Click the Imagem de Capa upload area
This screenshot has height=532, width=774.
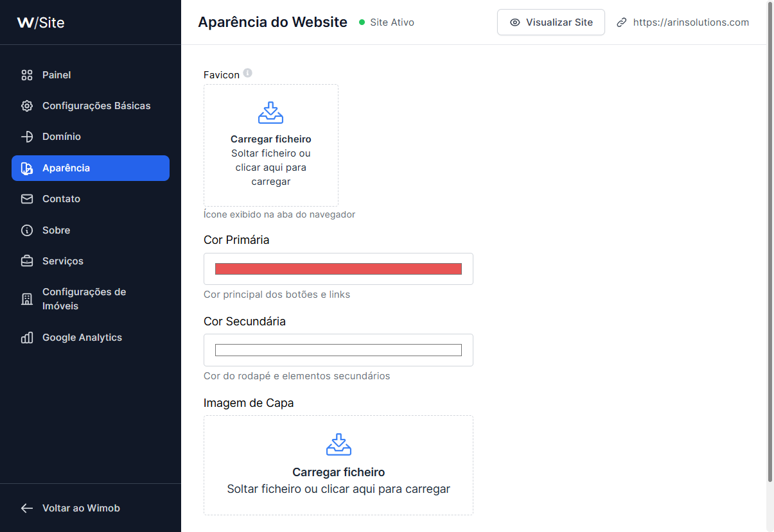[x=339, y=465]
